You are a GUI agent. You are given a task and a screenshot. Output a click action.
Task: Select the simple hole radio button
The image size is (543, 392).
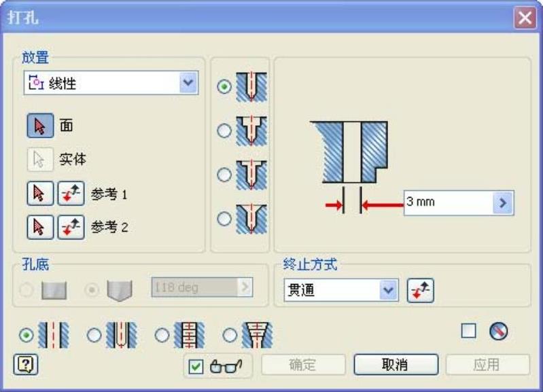pyautogui.click(x=27, y=335)
